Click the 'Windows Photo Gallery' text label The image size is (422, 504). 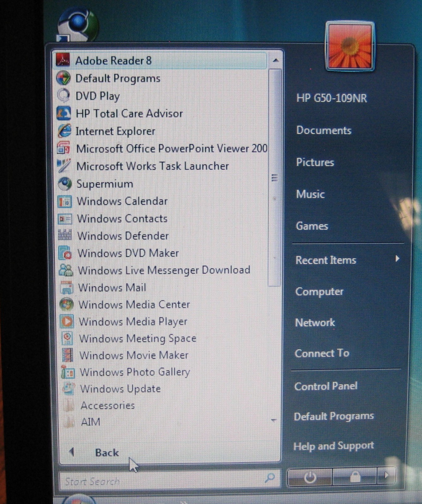coord(135,372)
